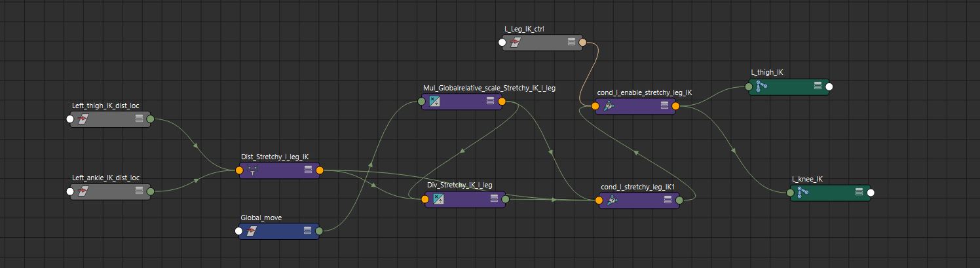Expand attribute list on L_knee_IK node
Viewport: 980px width, 268px height.
[x=859, y=192]
